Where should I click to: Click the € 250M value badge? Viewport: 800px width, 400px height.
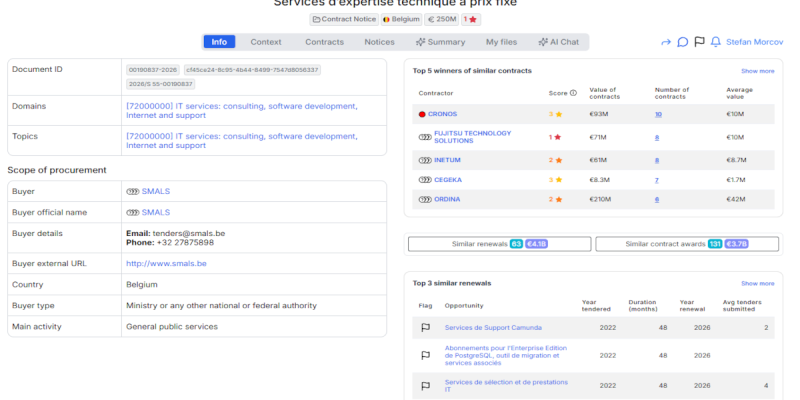click(x=441, y=19)
